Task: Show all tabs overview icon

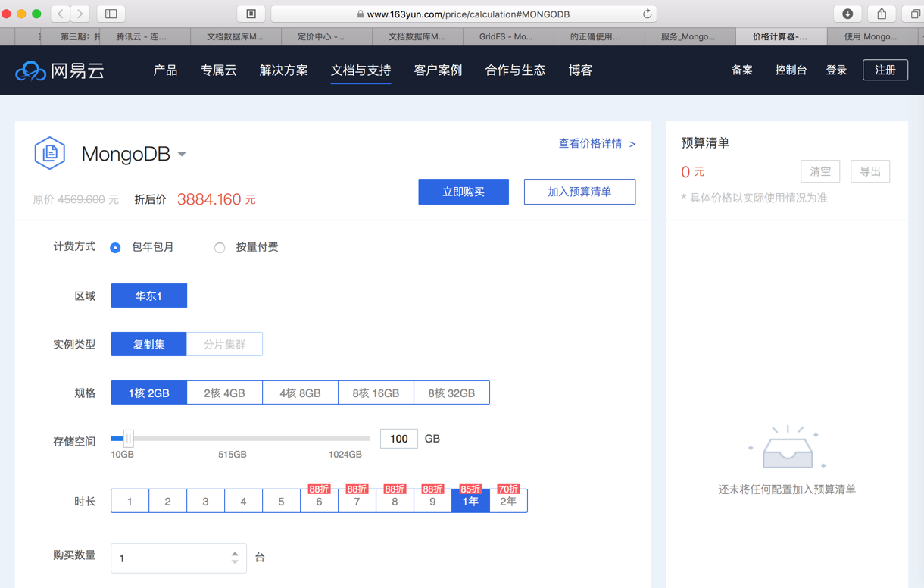Action: click(x=914, y=14)
